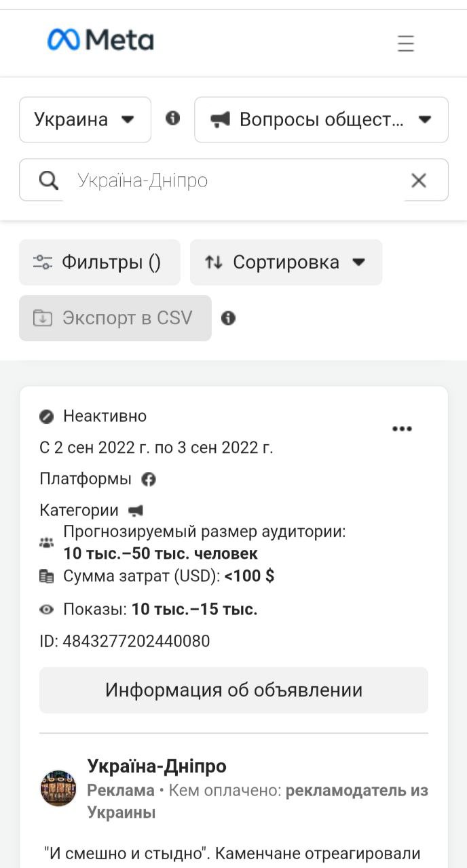This screenshot has width=467, height=868.
Task: Clear the search field with X
Action: click(419, 180)
